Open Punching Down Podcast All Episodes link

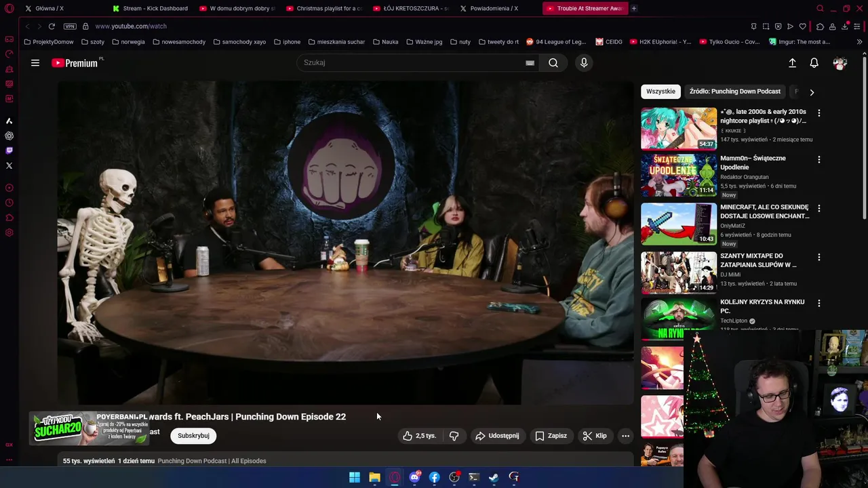[212, 461]
